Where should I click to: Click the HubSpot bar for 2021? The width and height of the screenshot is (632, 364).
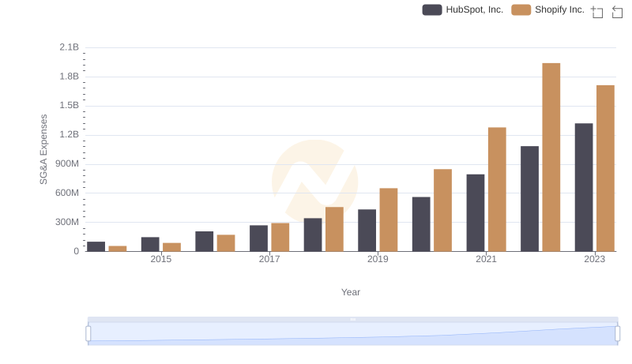[476, 212]
